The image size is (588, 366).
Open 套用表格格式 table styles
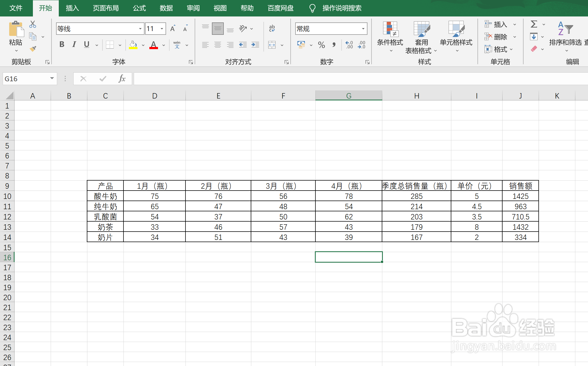tap(421, 37)
